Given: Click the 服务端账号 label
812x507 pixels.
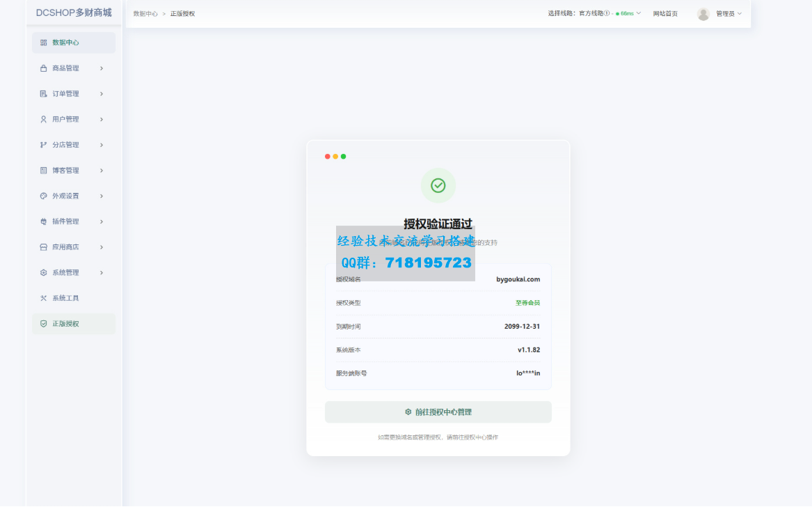Looking at the screenshot, I should tap(351, 373).
